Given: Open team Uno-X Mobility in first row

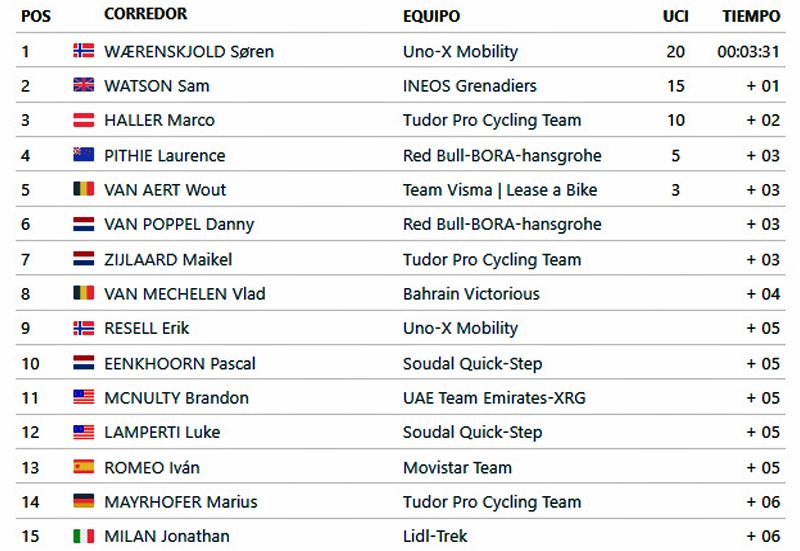Looking at the screenshot, I should (x=460, y=52).
